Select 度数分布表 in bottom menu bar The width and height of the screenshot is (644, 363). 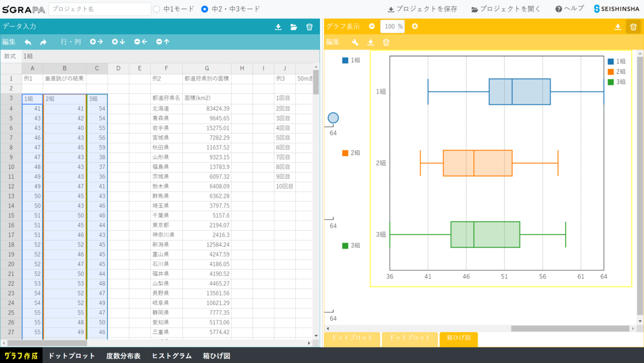(123, 355)
